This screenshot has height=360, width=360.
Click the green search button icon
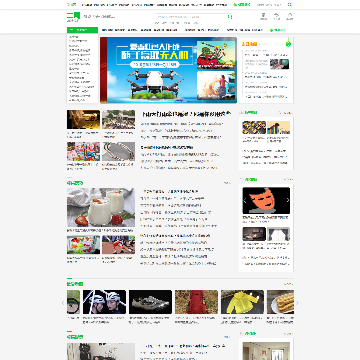[230, 16]
